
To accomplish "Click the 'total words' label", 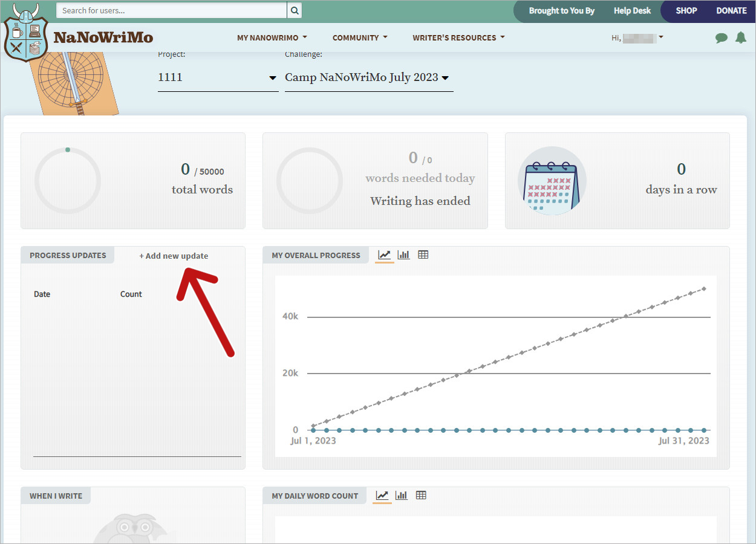I will [202, 190].
